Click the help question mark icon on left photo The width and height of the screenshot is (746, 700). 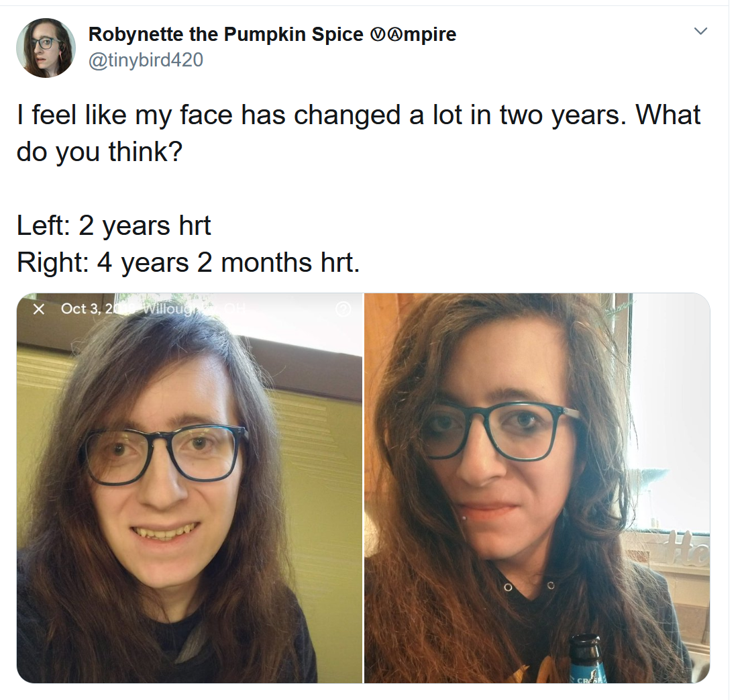point(343,309)
